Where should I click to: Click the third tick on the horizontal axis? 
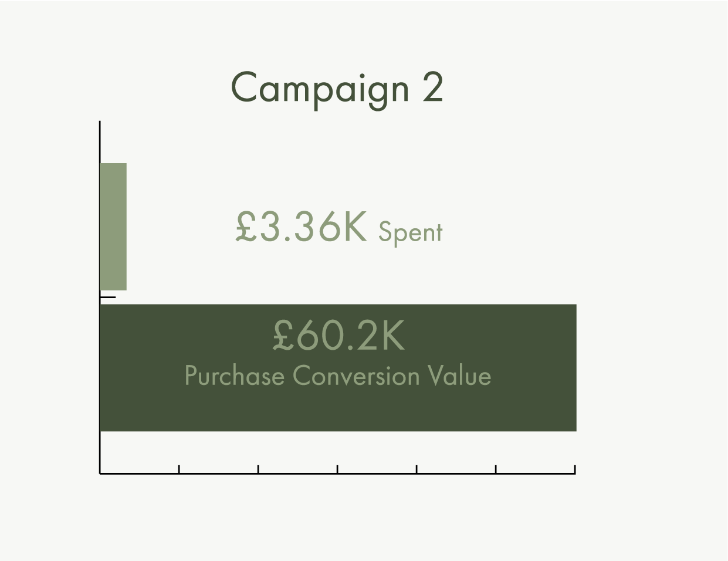click(x=258, y=468)
